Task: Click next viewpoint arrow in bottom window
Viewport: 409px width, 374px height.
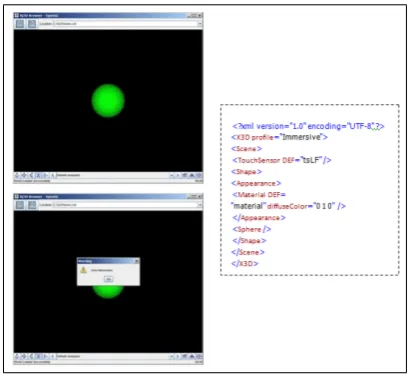Action: [178, 356]
